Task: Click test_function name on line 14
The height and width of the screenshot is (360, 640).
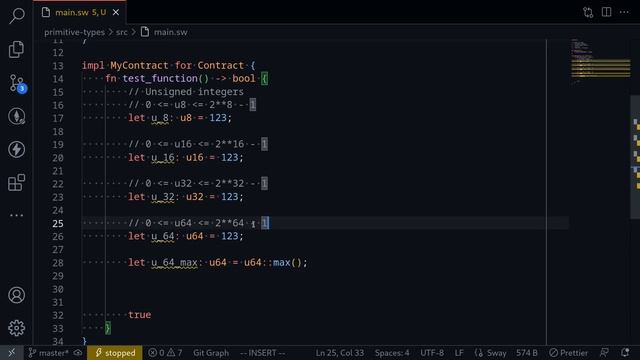Action: (160, 78)
